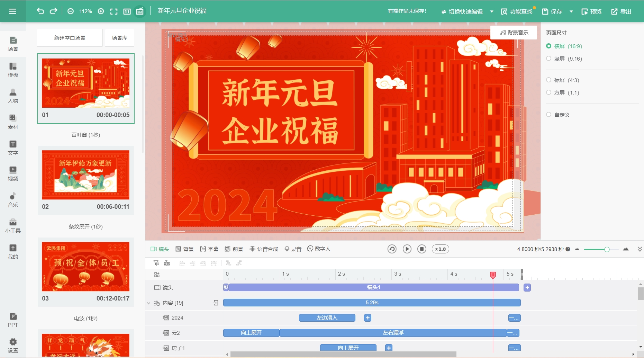Open the 设置 settings panel

coord(13,346)
